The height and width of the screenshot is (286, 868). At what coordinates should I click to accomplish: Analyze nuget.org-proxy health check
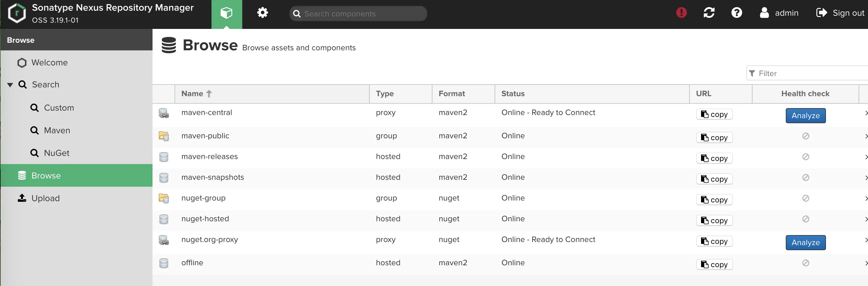806,242
